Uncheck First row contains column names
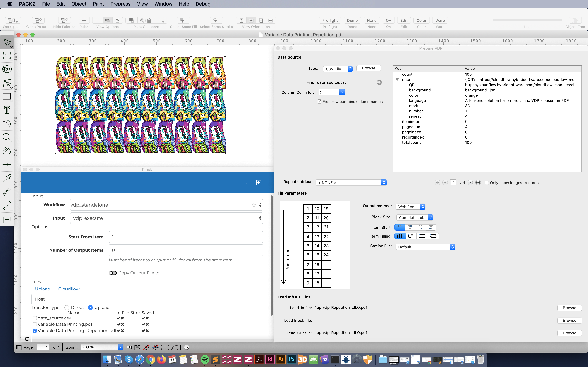 [319, 102]
